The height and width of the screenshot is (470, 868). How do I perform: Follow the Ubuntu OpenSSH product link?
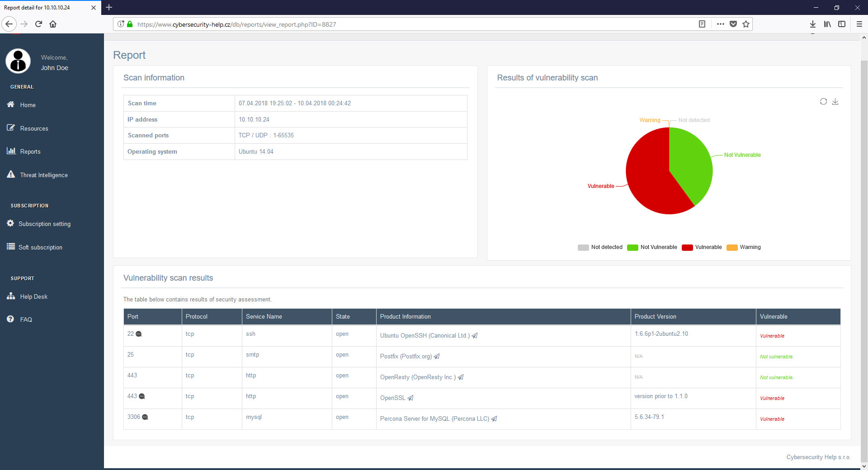point(424,336)
